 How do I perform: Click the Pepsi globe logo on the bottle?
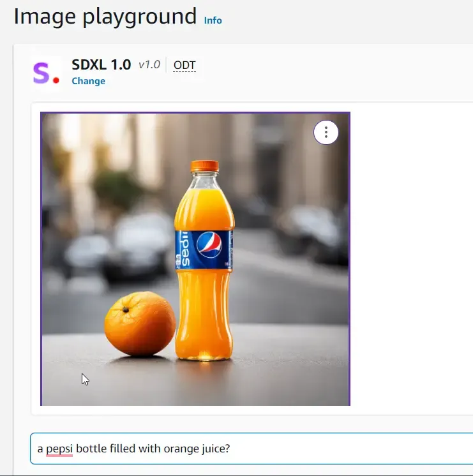pyautogui.click(x=209, y=245)
